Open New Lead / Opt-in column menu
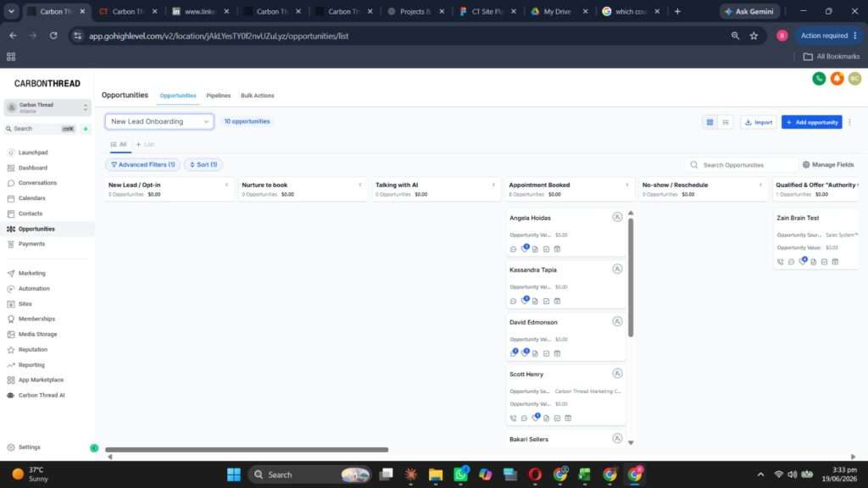868x488 pixels. pyautogui.click(x=226, y=185)
